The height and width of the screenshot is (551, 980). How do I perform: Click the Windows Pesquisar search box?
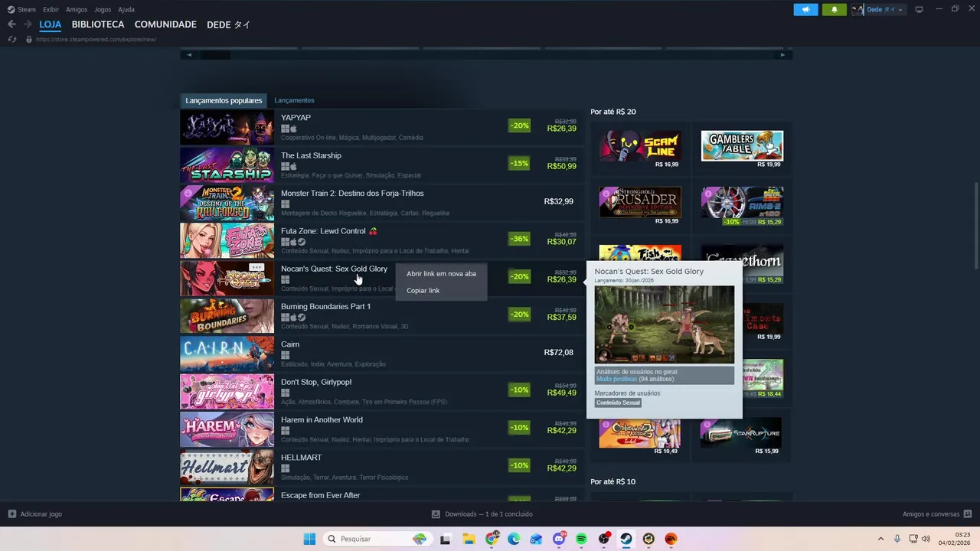click(376, 539)
